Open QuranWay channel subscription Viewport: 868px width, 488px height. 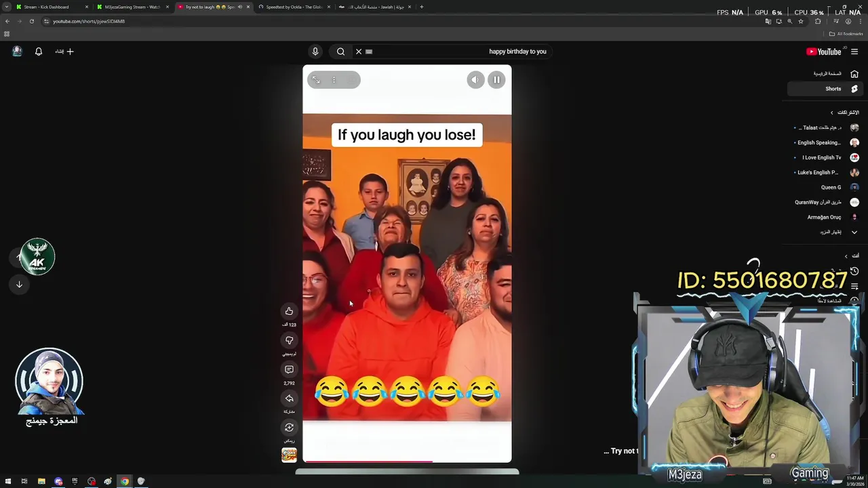[825, 202]
